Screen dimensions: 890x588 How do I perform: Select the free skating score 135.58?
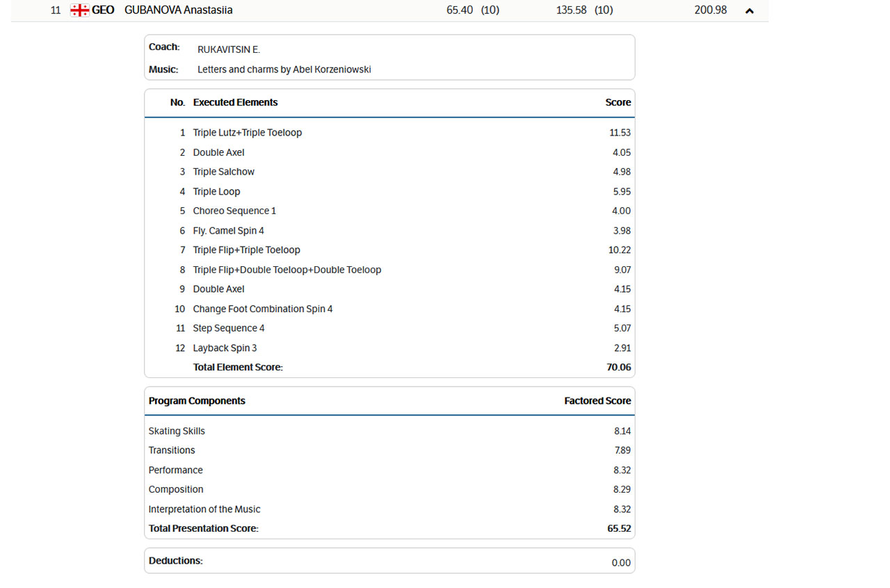pos(572,10)
